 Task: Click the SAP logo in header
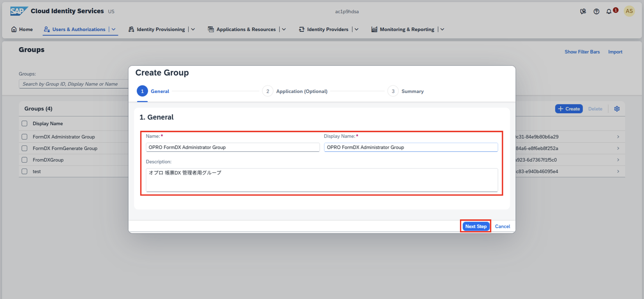(18, 11)
